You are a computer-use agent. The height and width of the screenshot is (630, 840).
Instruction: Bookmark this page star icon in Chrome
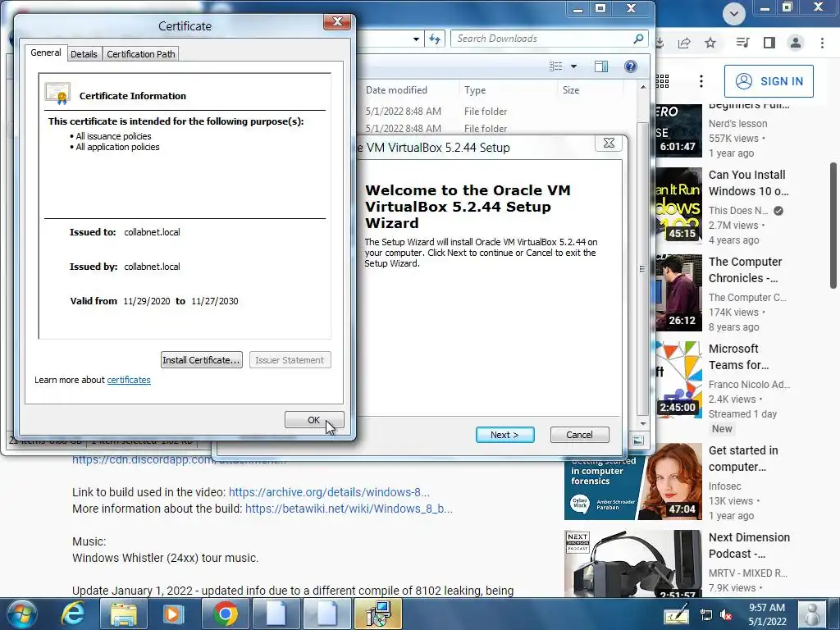click(x=710, y=43)
